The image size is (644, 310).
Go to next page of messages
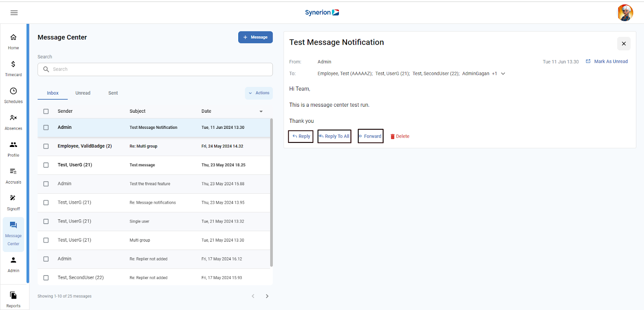267,296
